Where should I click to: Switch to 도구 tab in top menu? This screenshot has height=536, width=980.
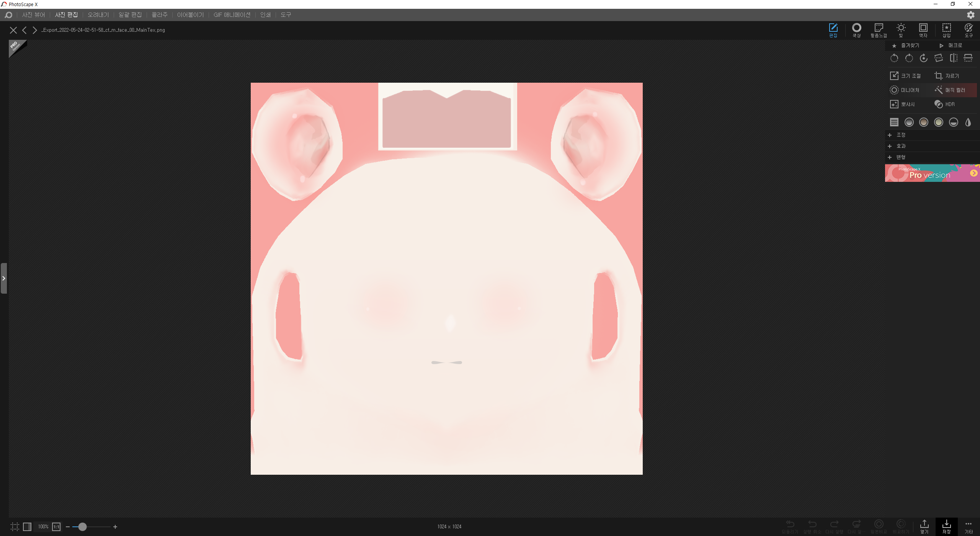click(286, 15)
